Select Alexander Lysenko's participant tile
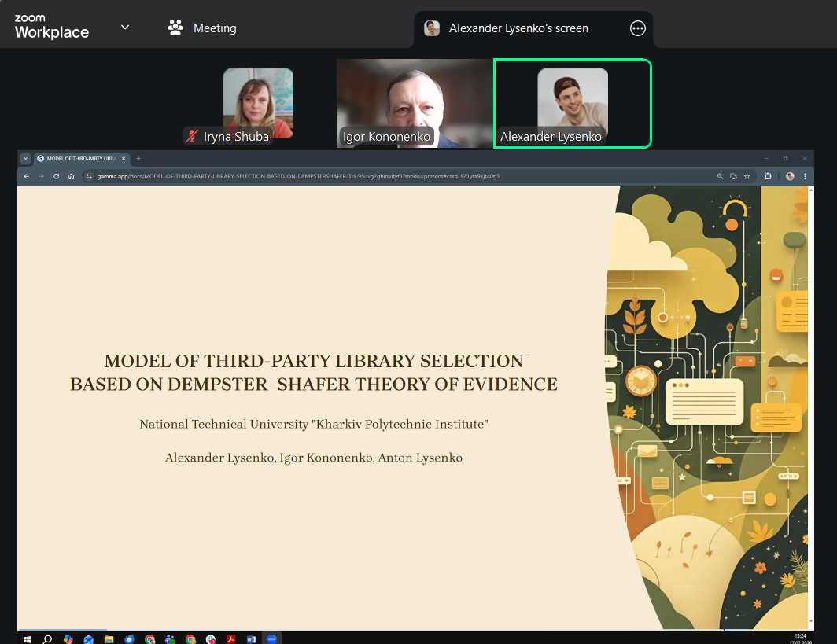 (572, 102)
